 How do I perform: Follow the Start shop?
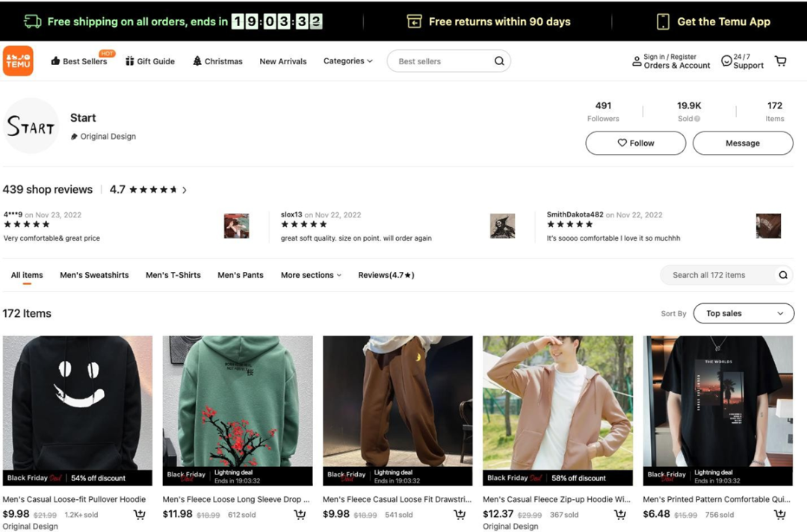point(635,143)
